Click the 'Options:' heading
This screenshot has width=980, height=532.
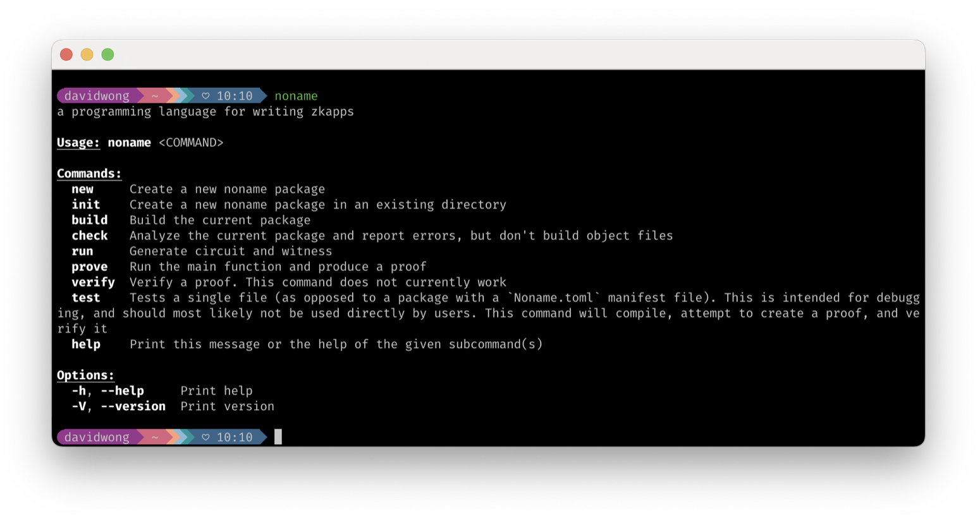(85, 375)
